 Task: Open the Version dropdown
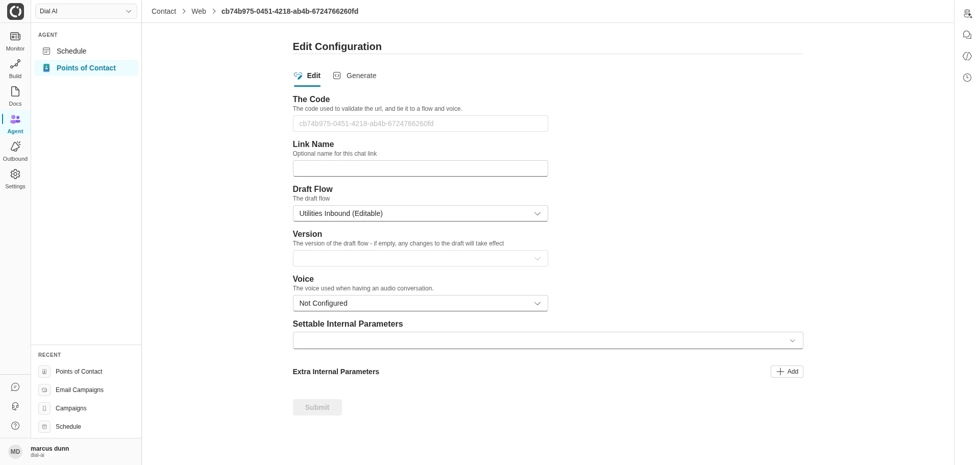click(x=420, y=258)
